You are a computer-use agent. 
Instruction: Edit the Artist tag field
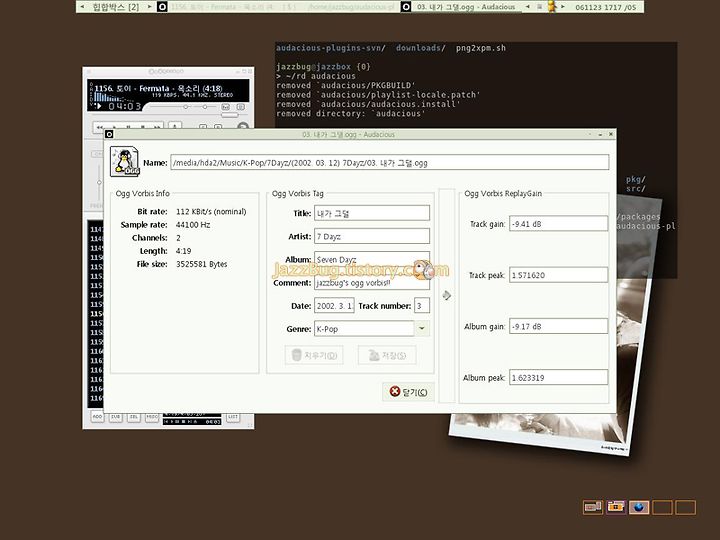coord(372,236)
